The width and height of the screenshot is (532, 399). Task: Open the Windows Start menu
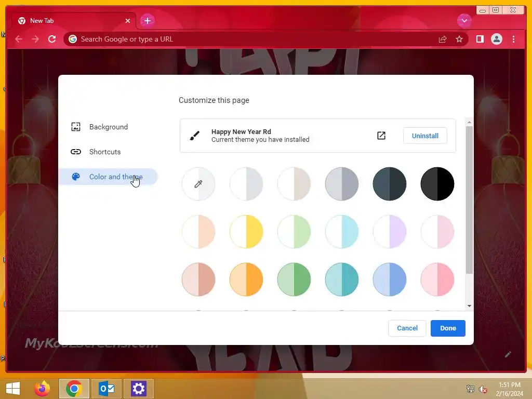coord(13,389)
